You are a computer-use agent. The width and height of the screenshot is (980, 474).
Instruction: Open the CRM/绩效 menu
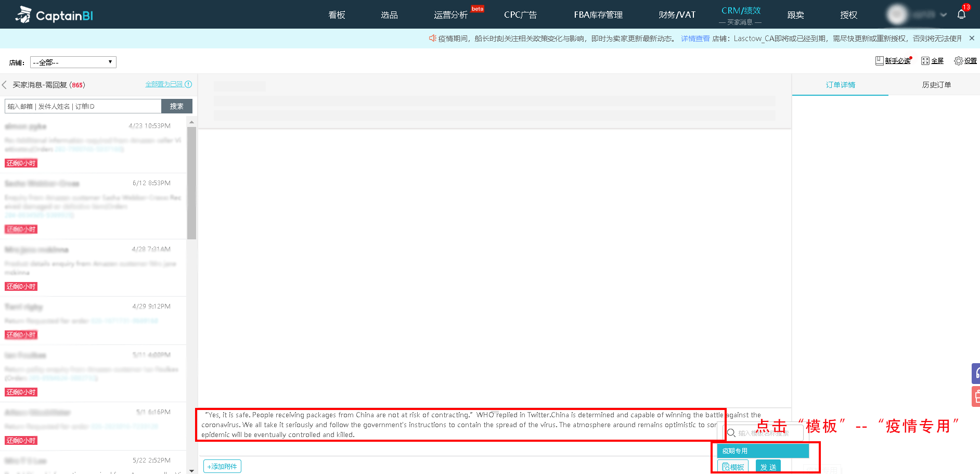point(741,11)
